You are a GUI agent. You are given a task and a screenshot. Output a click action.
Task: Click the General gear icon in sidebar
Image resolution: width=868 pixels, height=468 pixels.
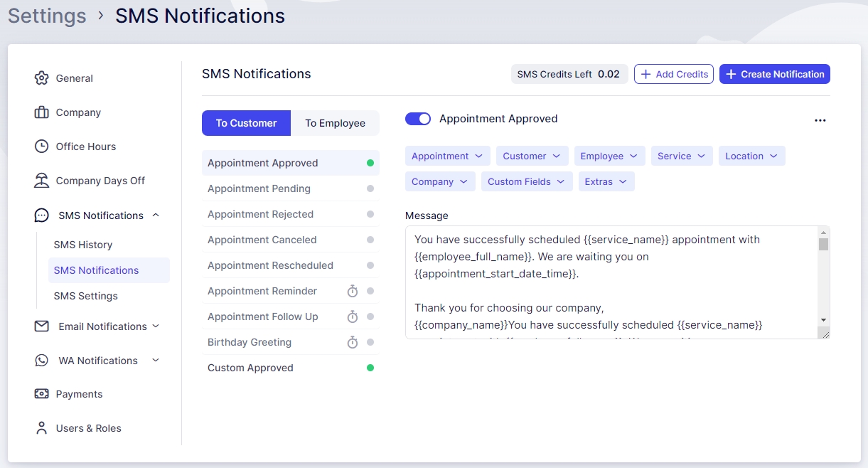pyautogui.click(x=42, y=78)
